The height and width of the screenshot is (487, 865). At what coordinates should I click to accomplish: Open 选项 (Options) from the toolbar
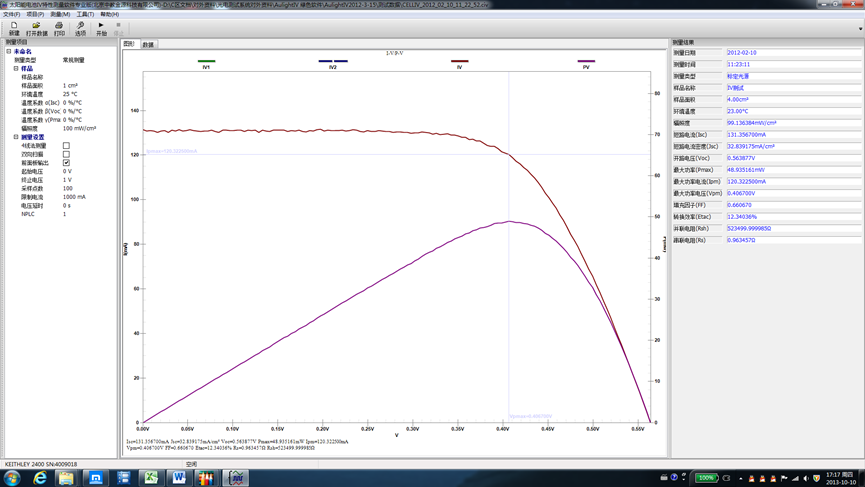(80, 29)
